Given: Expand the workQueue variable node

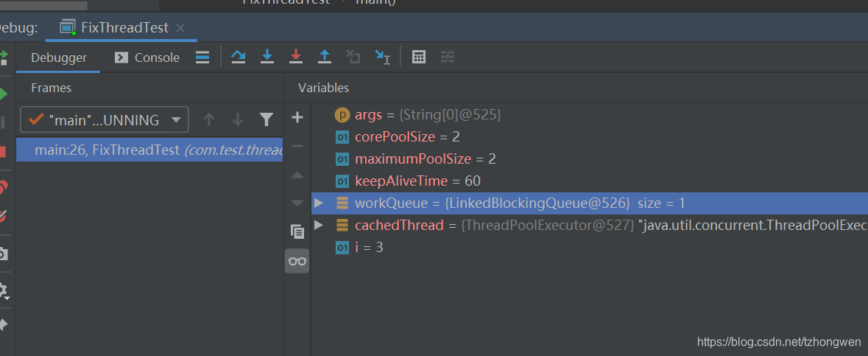Looking at the screenshot, I should pos(318,203).
